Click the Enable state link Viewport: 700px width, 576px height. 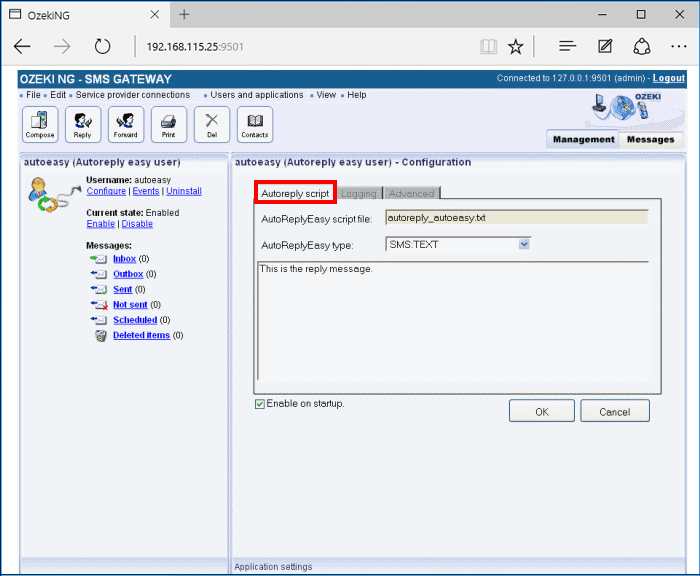pos(100,224)
